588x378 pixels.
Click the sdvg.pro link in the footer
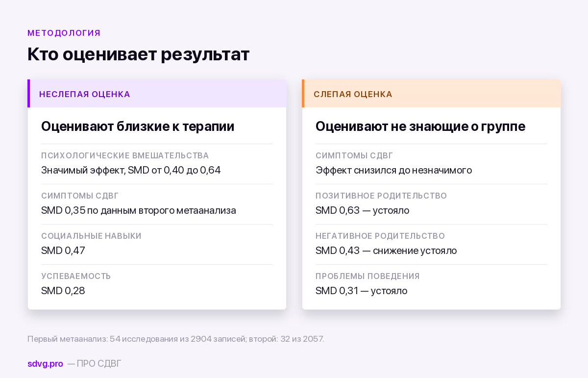click(x=45, y=364)
